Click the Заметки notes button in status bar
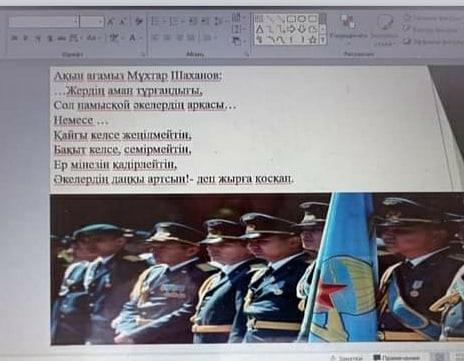464x361 pixels. pyautogui.click(x=346, y=358)
